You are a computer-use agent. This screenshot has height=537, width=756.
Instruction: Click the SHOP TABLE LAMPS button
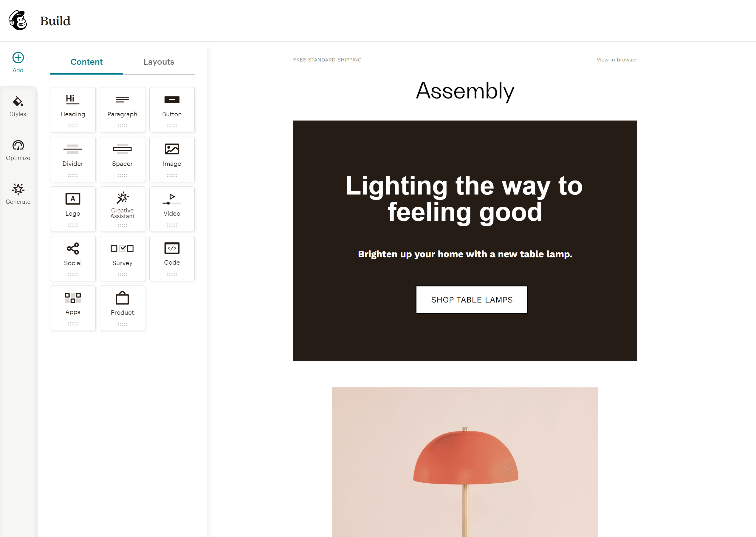pyautogui.click(x=471, y=299)
